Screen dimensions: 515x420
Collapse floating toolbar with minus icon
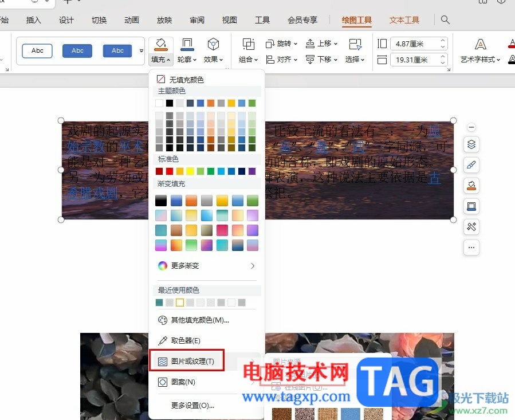[471, 127]
